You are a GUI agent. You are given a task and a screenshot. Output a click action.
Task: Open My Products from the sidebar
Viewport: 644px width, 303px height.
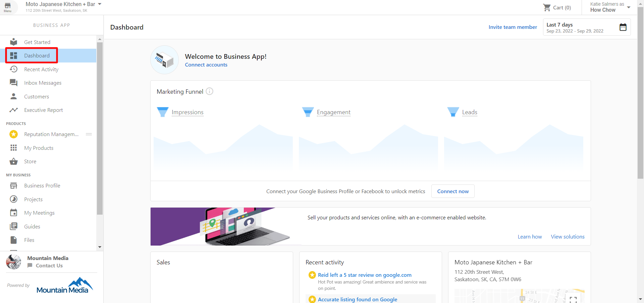point(48,148)
